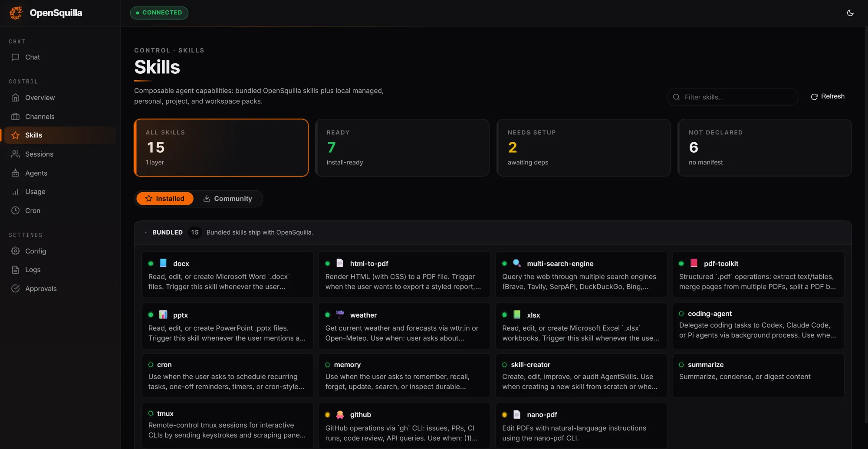868x449 pixels.
Task: Collapse the BUNDLED section arrow
Action: coord(146,233)
